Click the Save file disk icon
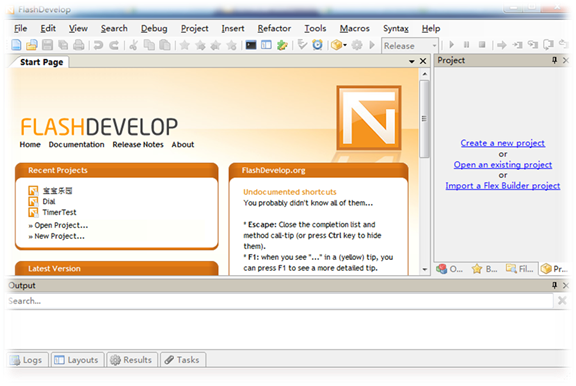576x386 pixels. coord(47,45)
